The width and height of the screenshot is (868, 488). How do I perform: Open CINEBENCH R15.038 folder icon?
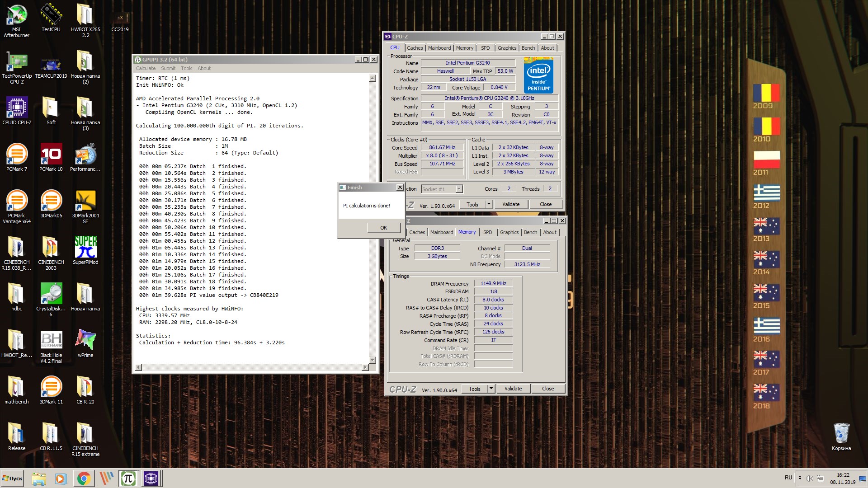17,253
